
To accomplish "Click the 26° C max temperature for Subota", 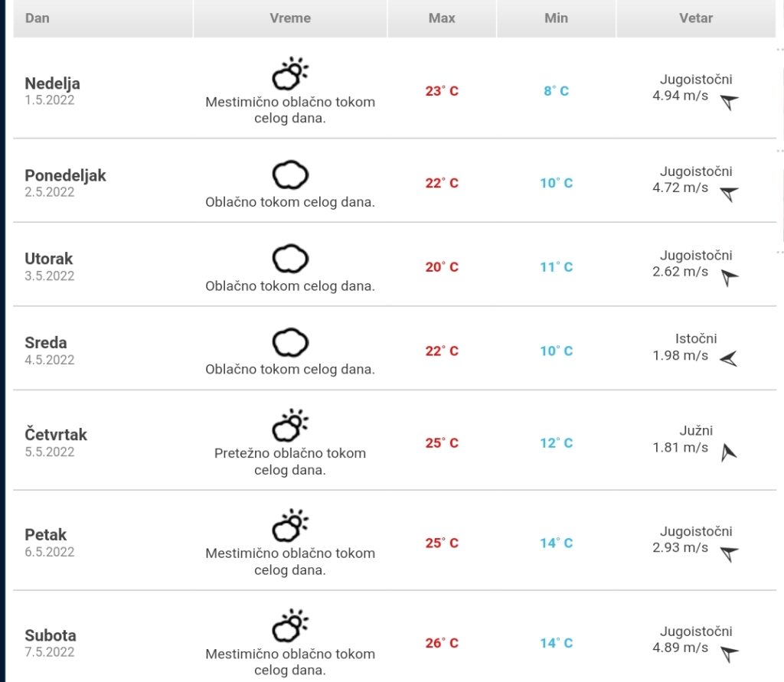I will tap(442, 643).
